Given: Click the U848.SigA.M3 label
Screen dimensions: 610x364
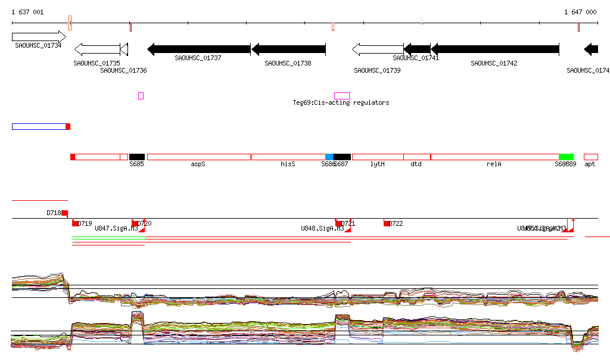Looking at the screenshot, I should tap(322, 228).
